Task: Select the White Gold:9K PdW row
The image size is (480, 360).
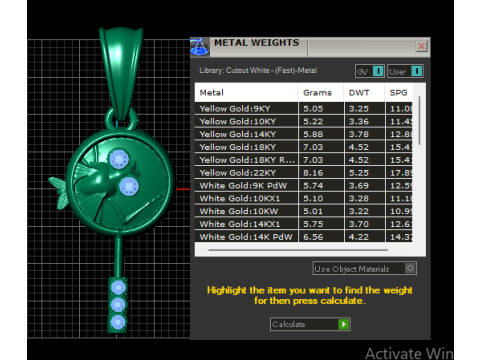Action: click(x=304, y=186)
